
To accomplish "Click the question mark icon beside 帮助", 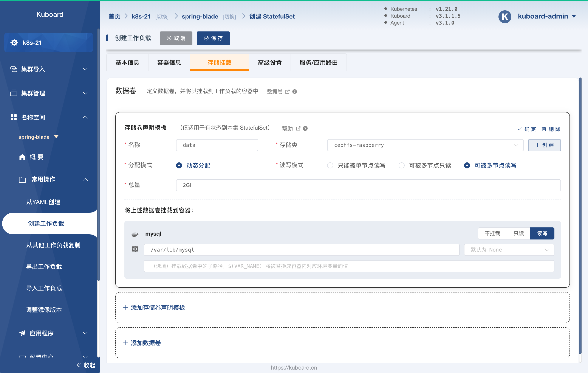I will 305,129.
